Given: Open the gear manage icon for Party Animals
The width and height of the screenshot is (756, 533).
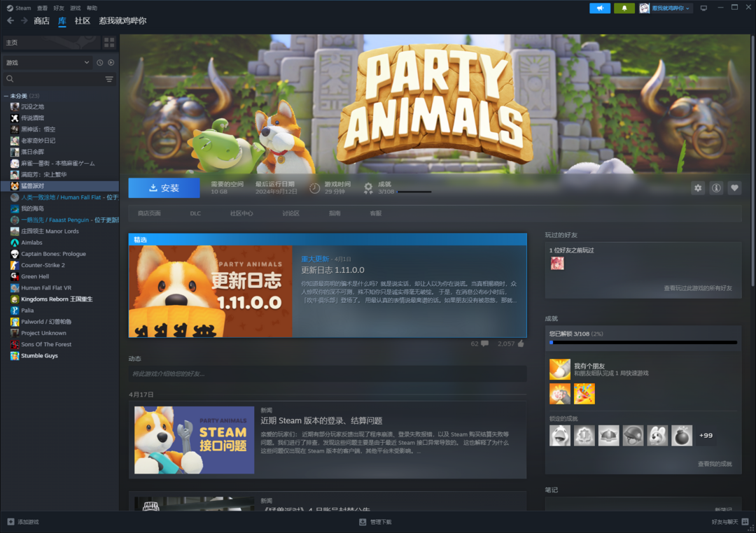Looking at the screenshot, I should click(698, 188).
